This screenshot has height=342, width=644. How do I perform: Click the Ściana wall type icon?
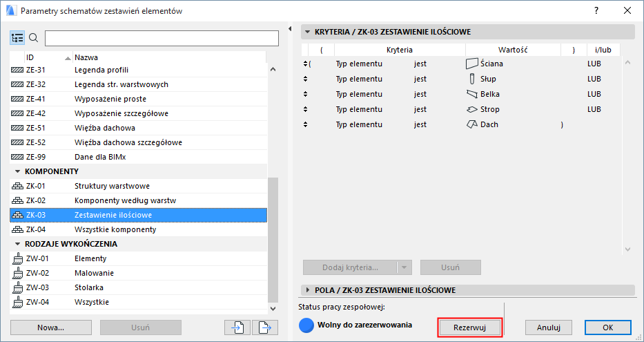pyautogui.click(x=471, y=64)
